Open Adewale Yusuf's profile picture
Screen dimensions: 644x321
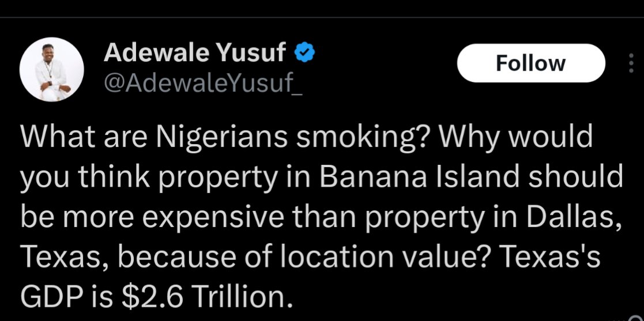click(48, 71)
